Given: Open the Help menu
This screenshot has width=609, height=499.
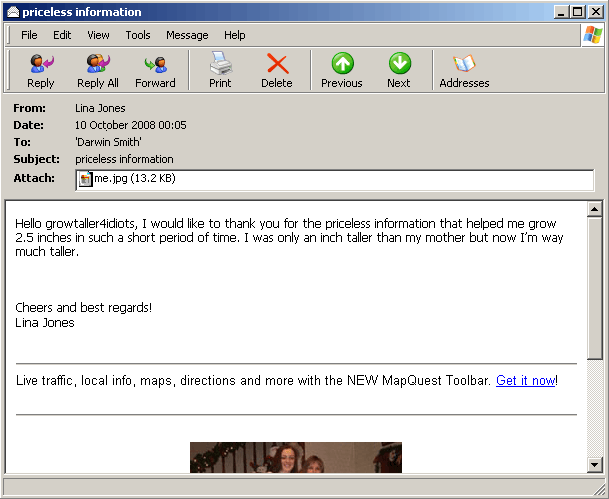Looking at the screenshot, I should tap(235, 35).
